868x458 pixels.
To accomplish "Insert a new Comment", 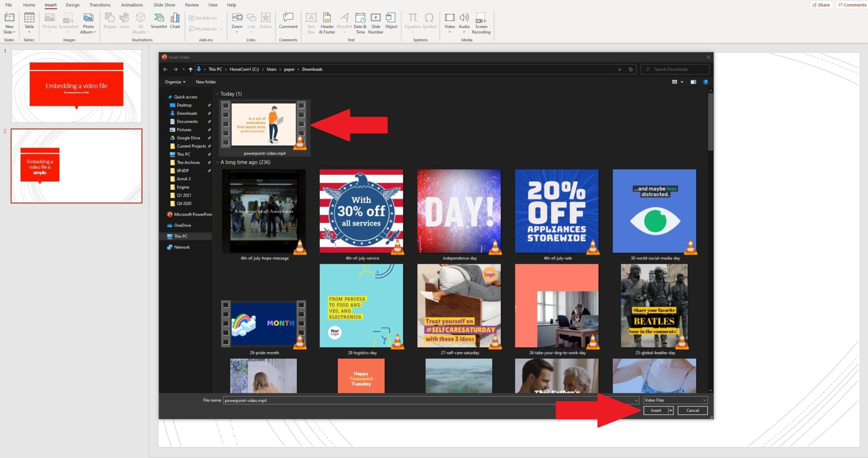I will point(288,21).
